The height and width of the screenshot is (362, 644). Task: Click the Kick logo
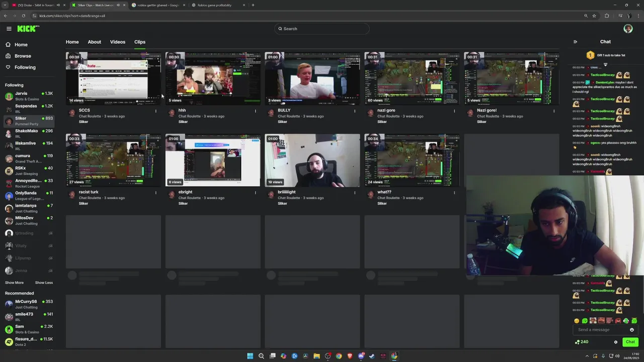coord(28,29)
